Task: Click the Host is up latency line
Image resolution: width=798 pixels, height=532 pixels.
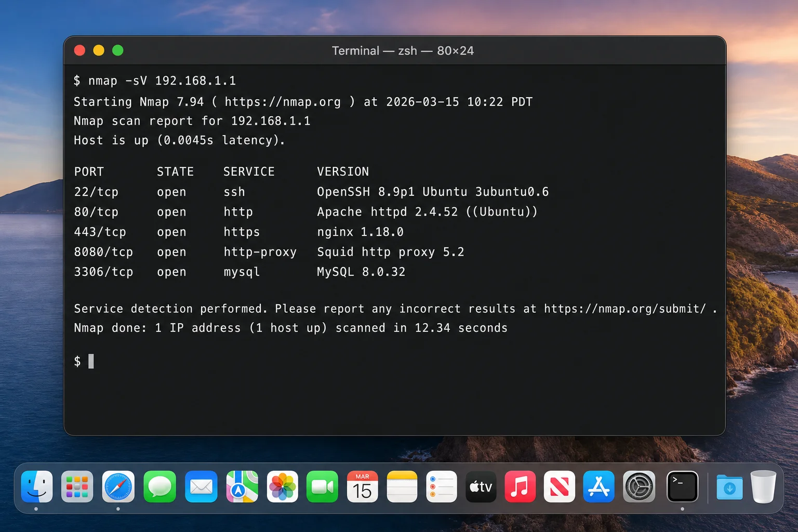Action: (179, 140)
